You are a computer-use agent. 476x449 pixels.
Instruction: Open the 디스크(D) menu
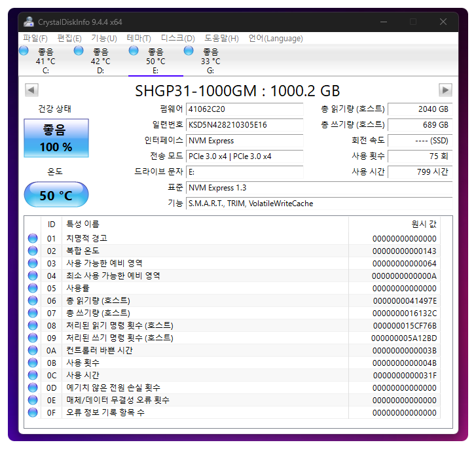(x=177, y=38)
